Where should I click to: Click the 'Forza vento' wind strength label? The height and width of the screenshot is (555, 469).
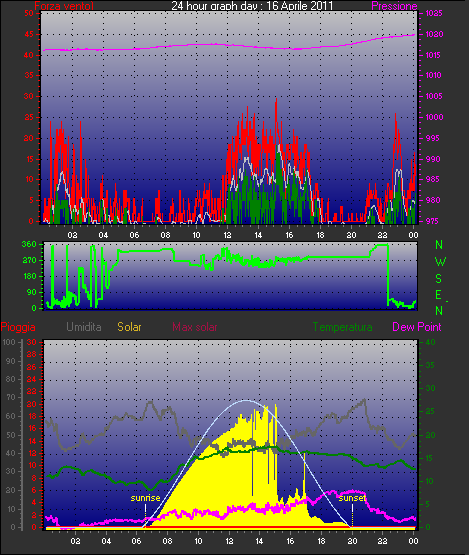coord(64,6)
